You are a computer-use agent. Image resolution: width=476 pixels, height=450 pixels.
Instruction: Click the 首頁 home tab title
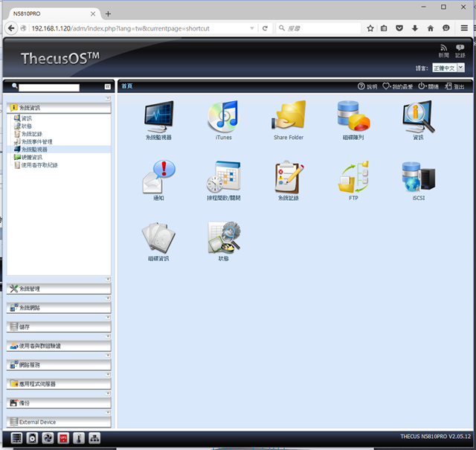(x=127, y=86)
